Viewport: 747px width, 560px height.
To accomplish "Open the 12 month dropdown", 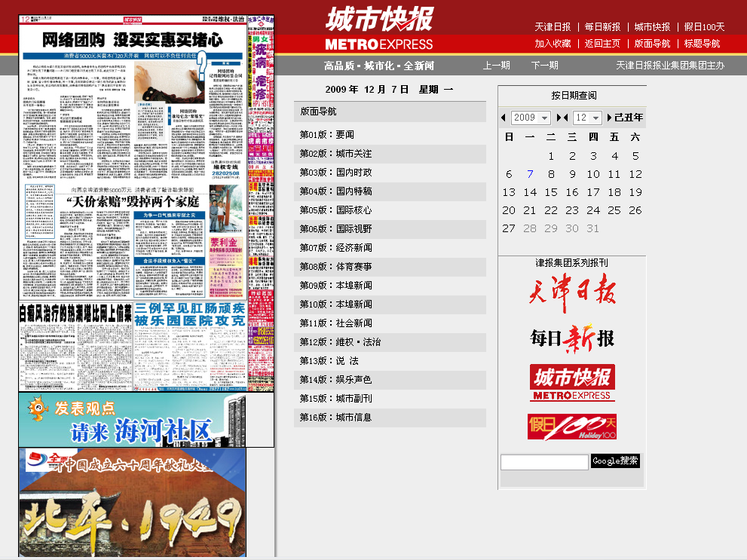I will click(x=587, y=118).
